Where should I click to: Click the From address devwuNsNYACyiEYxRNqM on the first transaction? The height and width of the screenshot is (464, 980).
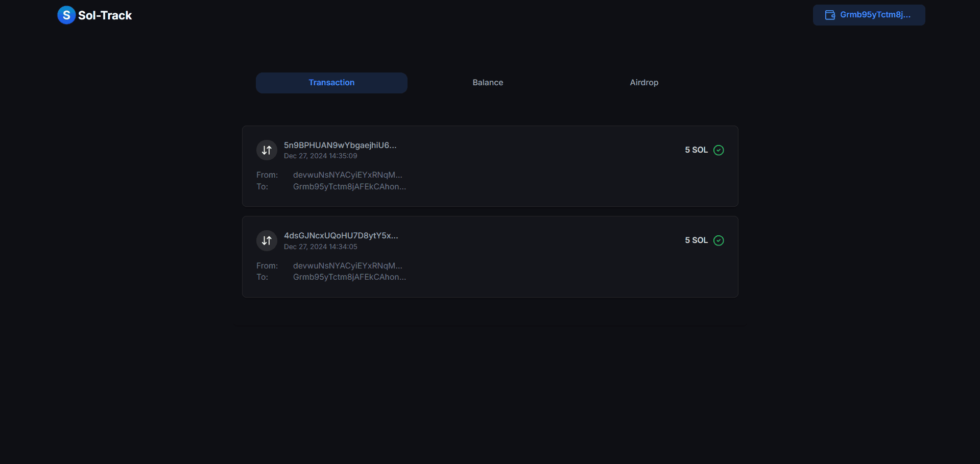347,175
